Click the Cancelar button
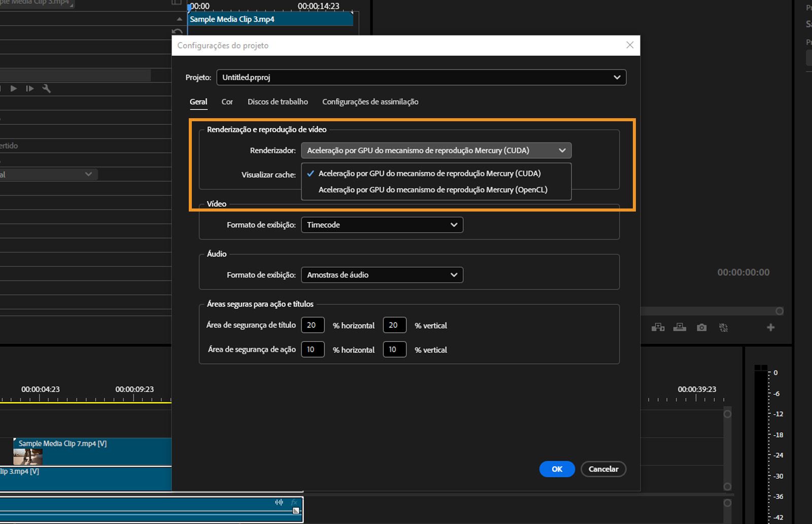This screenshot has width=812, height=524. point(603,469)
